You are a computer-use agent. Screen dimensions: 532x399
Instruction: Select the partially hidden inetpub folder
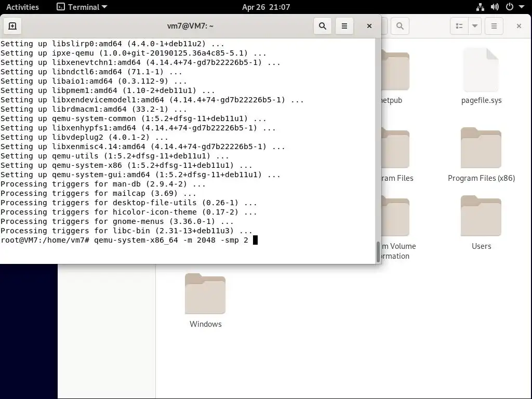click(x=395, y=78)
